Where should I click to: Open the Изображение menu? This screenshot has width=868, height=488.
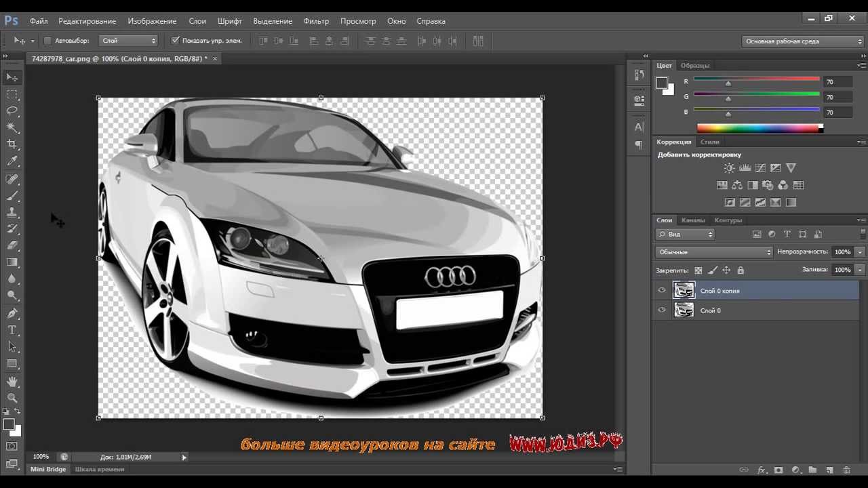pyautogui.click(x=152, y=21)
